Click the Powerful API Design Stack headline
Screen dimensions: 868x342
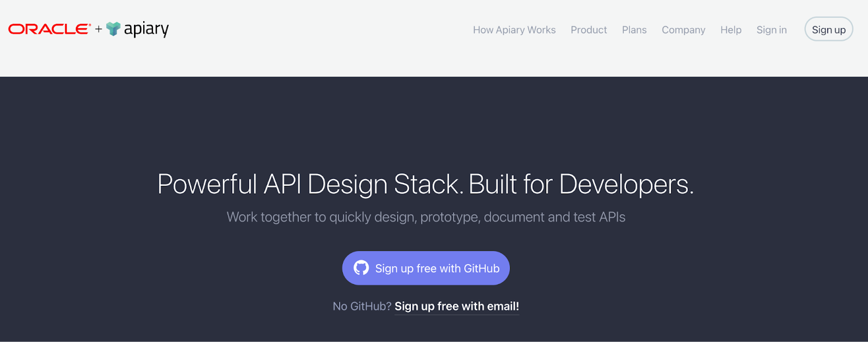[426, 184]
